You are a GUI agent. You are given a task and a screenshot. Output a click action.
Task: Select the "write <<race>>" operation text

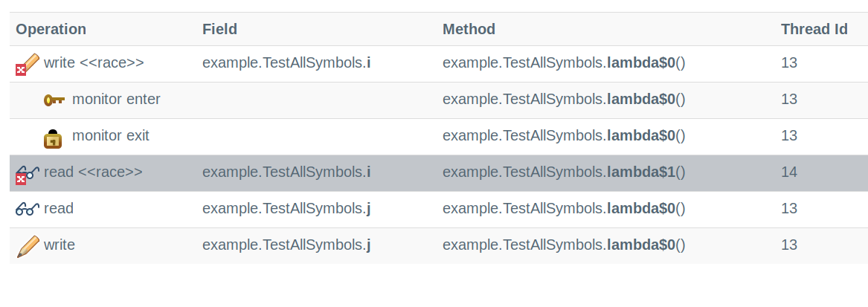pyautogui.click(x=94, y=63)
